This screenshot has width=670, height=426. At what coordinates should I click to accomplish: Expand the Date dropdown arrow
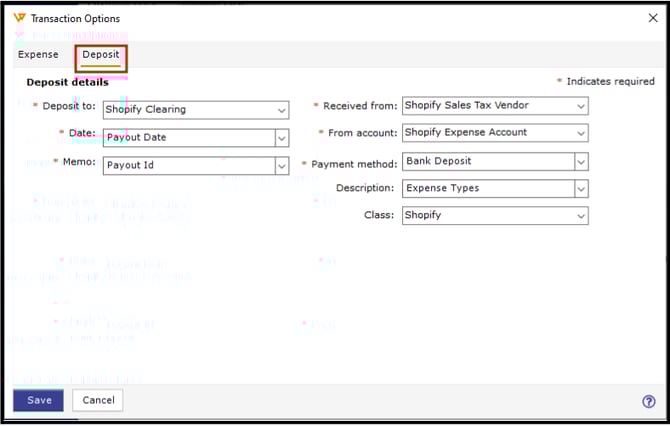click(x=282, y=138)
